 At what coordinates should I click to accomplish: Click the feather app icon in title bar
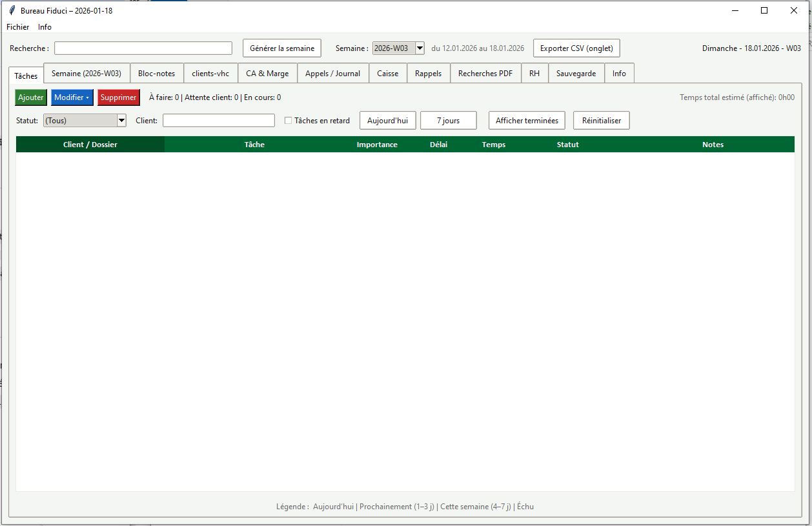click(12, 10)
